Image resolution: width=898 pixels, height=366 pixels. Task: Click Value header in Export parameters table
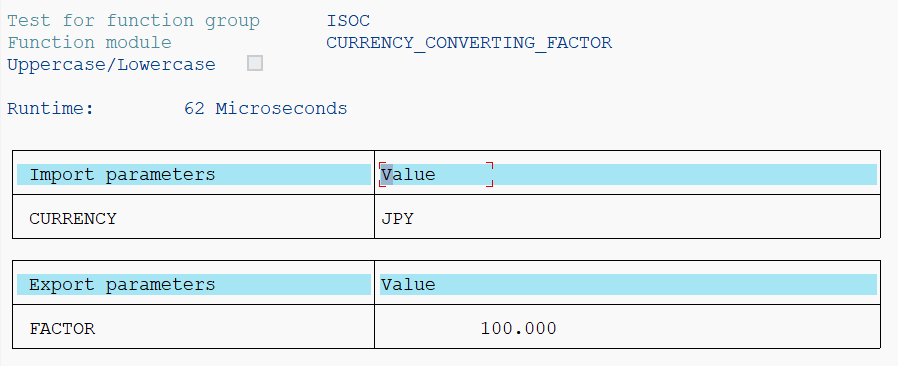[408, 285]
